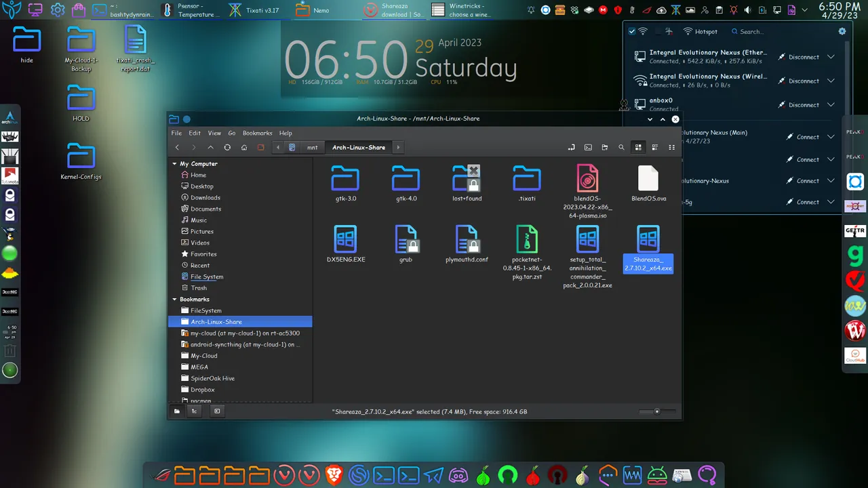Screen dimensions: 868x488
Task: Reload the current folder view
Action: 227,147
